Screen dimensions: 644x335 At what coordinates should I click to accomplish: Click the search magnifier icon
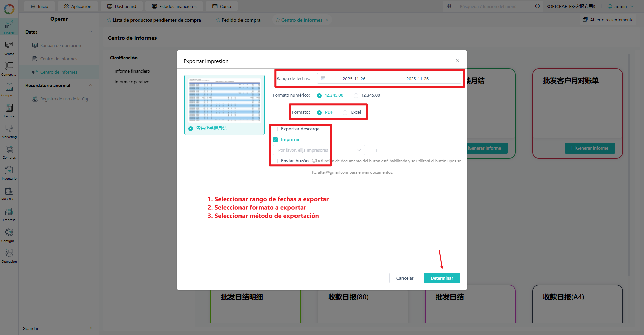click(537, 6)
